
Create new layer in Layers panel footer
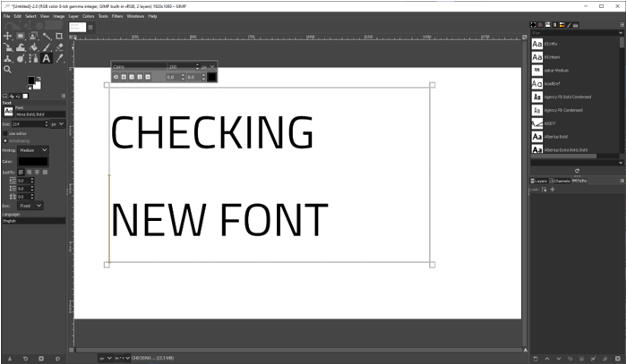(x=536, y=359)
